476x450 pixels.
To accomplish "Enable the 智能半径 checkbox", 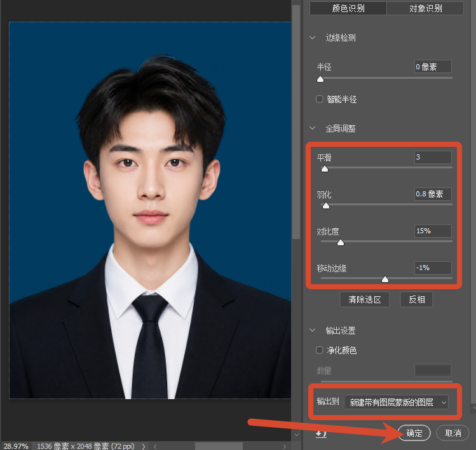I will pyautogui.click(x=320, y=99).
